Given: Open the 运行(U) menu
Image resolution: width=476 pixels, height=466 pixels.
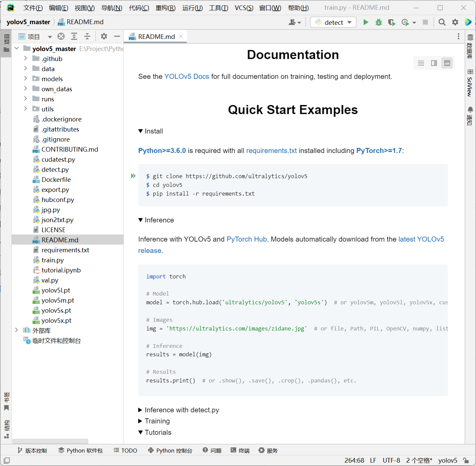Looking at the screenshot, I should [x=193, y=8].
